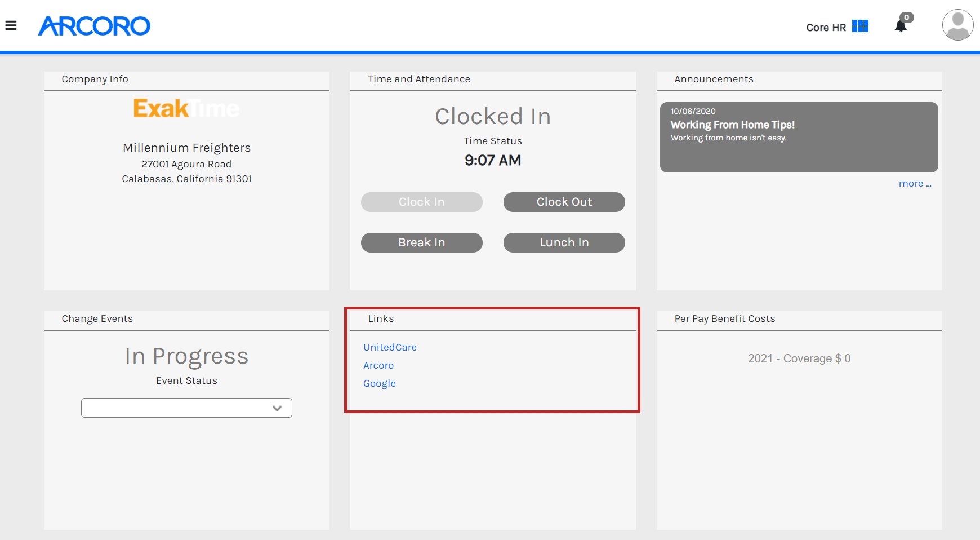Viewport: 980px width, 540px height.
Task: View more announcements
Action: pyautogui.click(x=915, y=184)
